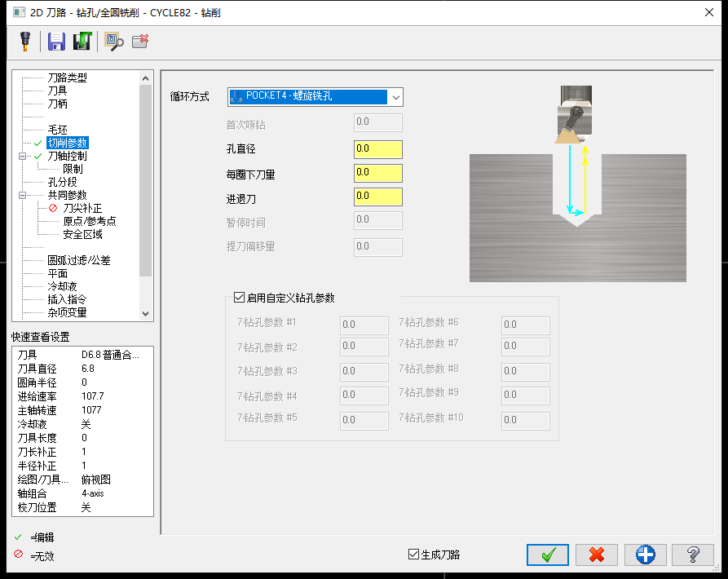Open help with question mark button
The image size is (728, 579).
click(x=693, y=555)
